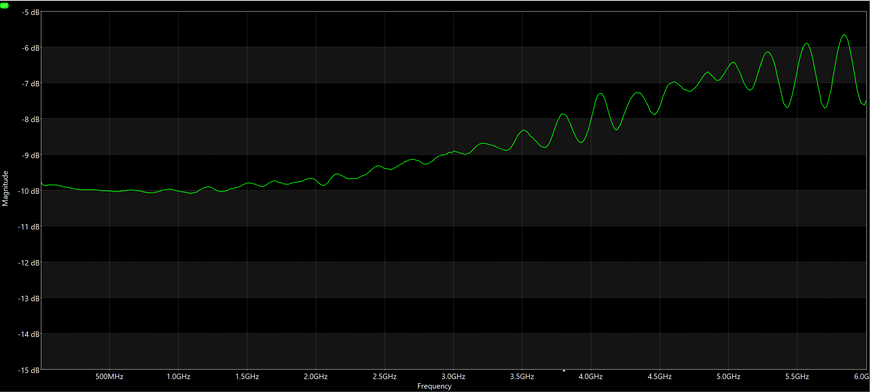870x392 pixels.
Task: Click the 5.5GHz frequency tick label
Action: click(x=797, y=376)
